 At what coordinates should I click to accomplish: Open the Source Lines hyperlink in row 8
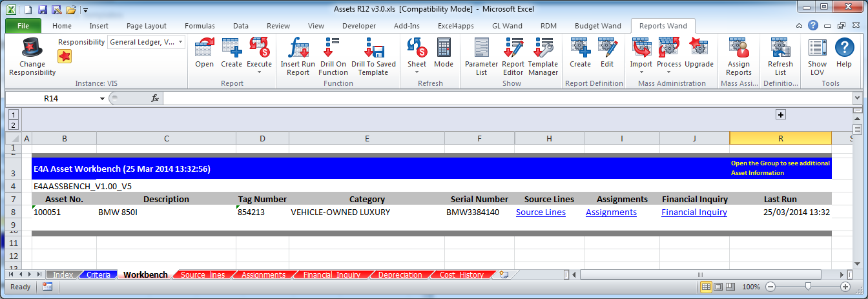(x=541, y=212)
